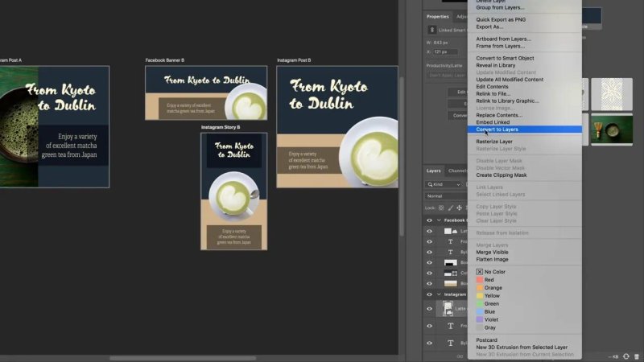The width and height of the screenshot is (644, 362).
Task: Toggle lock image pixels brush icon
Action: coord(451,208)
